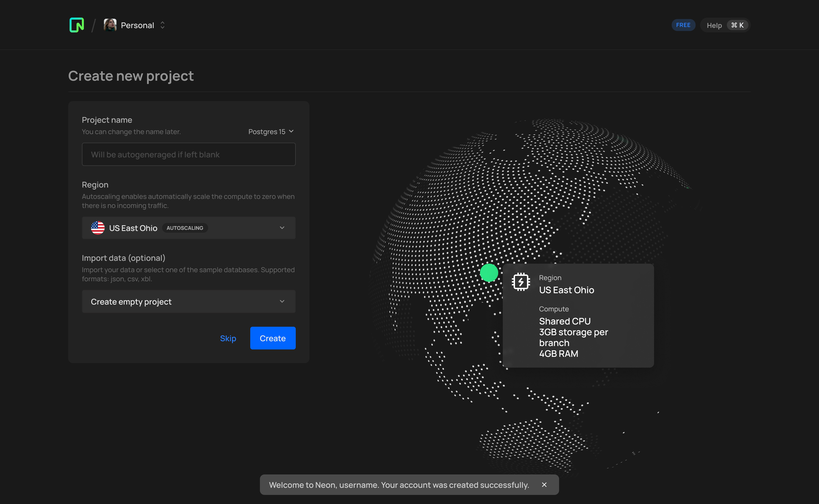Click the ⌘K shortcut badge beside Help

737,25
